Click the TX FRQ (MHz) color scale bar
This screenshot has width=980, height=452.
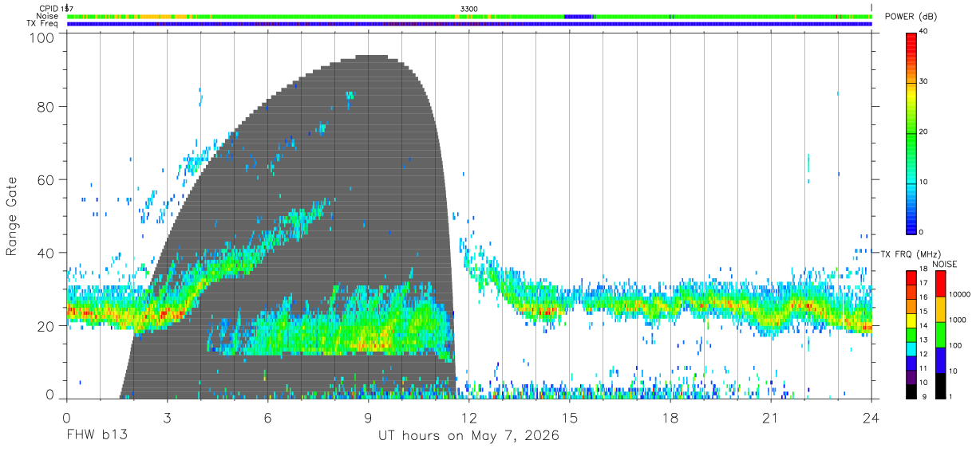click(911, 334)
